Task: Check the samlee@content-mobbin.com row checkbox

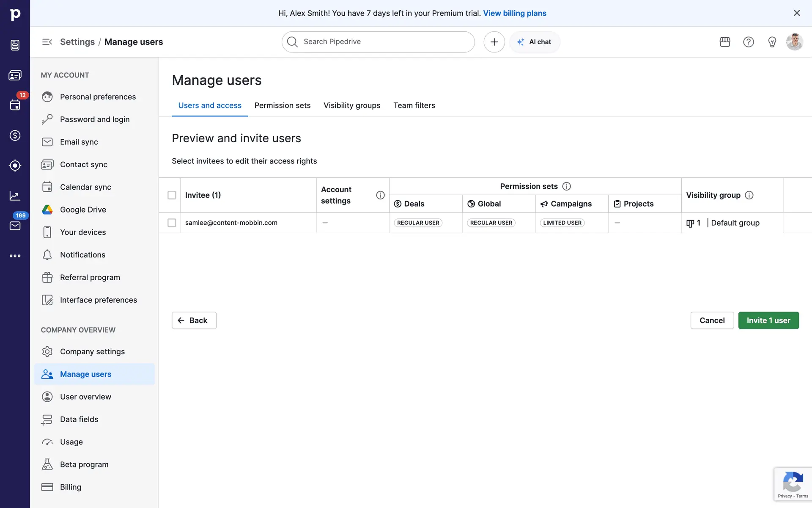Action: click(172, 223)
